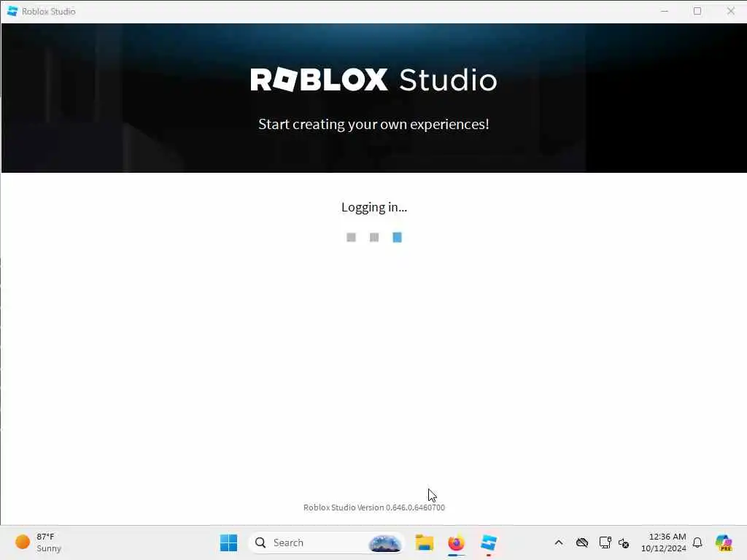Screen dimensions: 747x560
Task: Minimize the Roblox Studio window
Action: pyautogui.click(x=665, y=11)
